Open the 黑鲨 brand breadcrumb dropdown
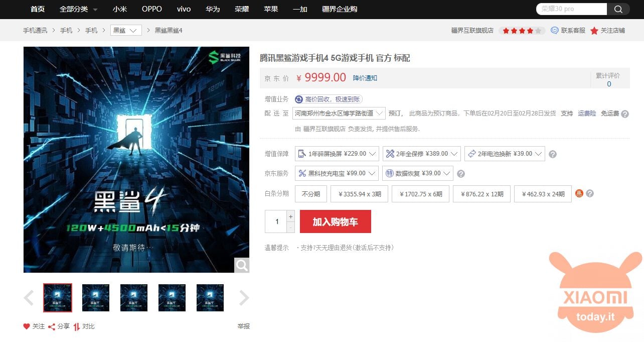Image resolution: width=644 pixels, height=342 pixels. click(126, 31)
